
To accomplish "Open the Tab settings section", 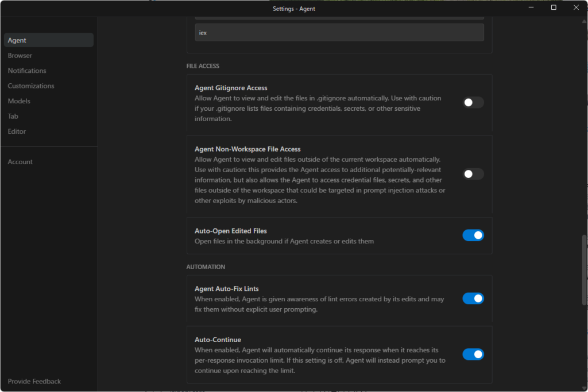I will click(13, 117).
